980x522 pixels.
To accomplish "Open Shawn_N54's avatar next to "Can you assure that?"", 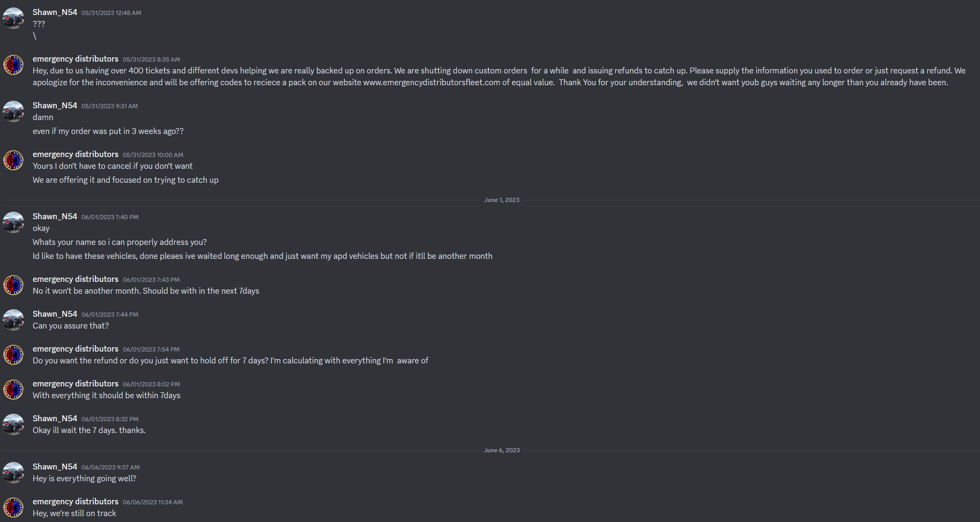I will (13, 320).
